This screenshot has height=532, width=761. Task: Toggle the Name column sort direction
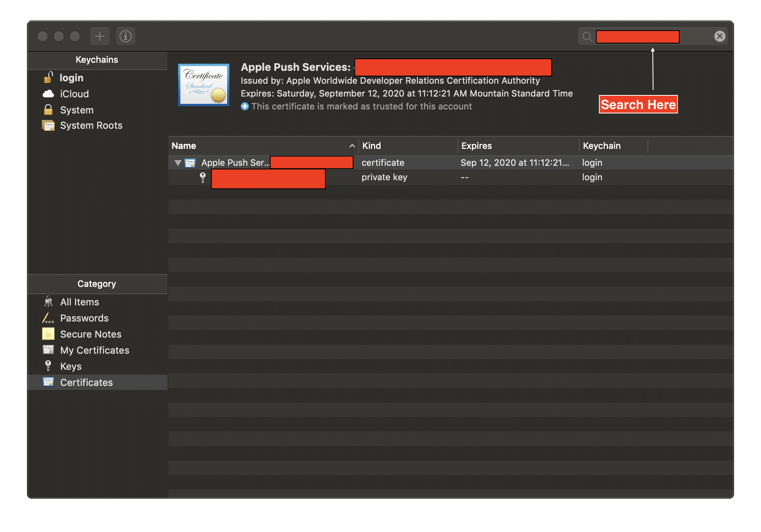(352, 146)
